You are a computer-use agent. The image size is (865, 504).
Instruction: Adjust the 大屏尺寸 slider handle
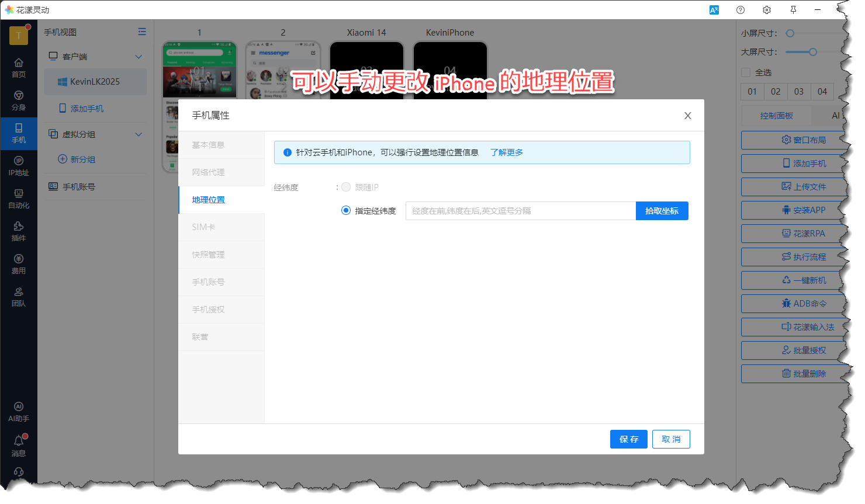pyautogui.click(x=812, y=52)
